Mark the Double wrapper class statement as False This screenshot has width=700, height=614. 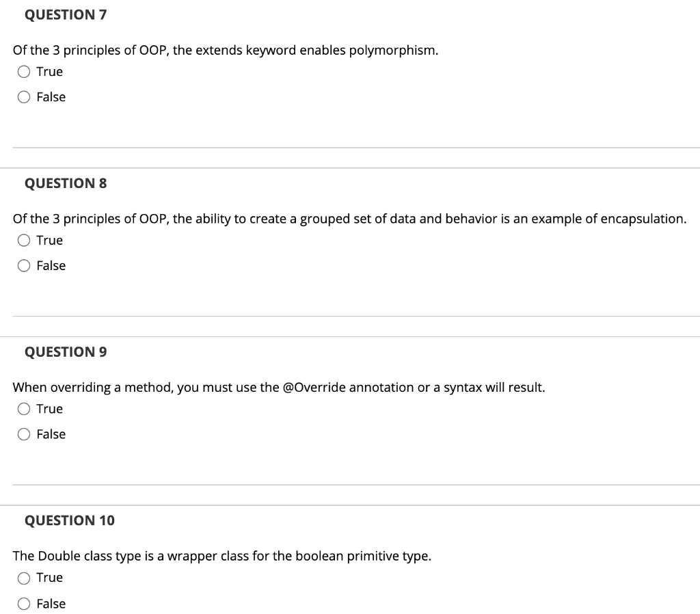pos(23,603)
